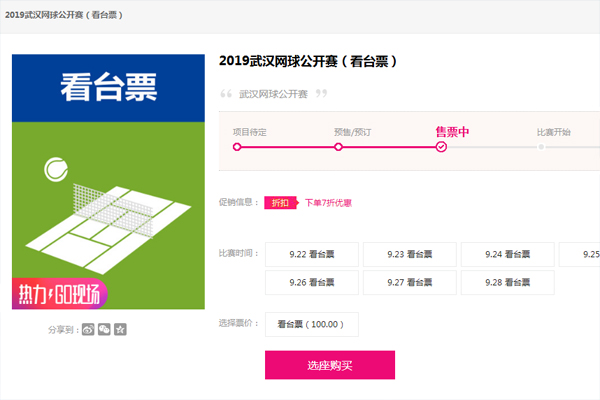
Task: Select the 9.23 看台票 date option
Action: click(410, 254)
